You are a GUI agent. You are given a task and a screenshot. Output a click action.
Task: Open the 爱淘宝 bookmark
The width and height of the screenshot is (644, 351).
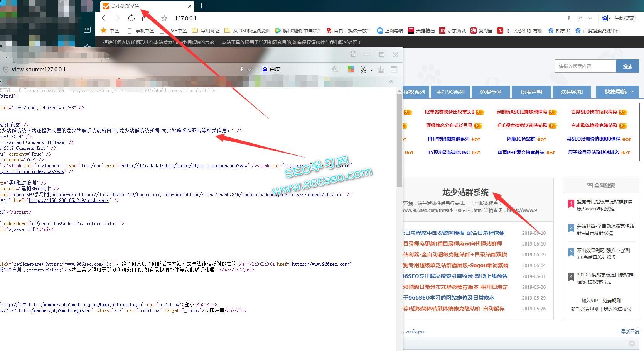point(481,31)
